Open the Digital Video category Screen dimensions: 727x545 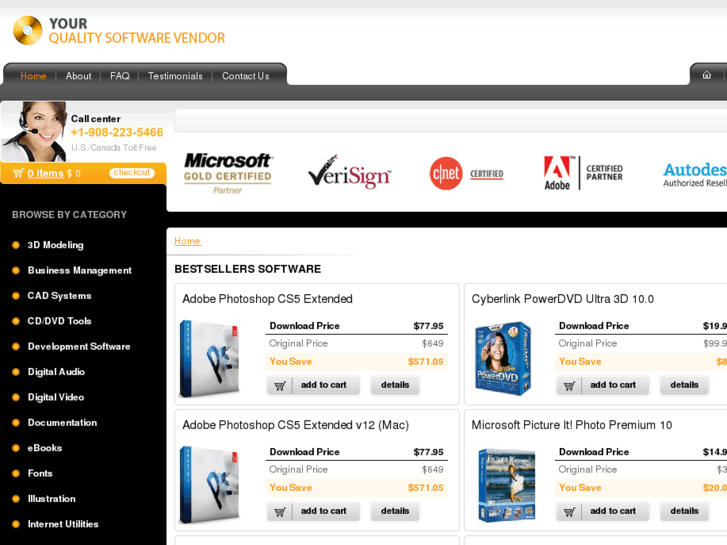tap(56, 398)
